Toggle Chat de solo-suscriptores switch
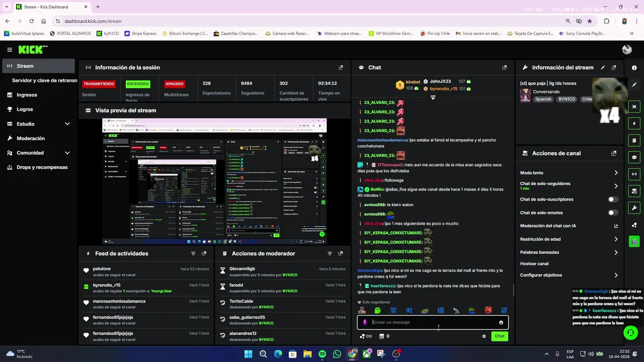This screenshot has height=362, width=644. [x=613, y=200]
